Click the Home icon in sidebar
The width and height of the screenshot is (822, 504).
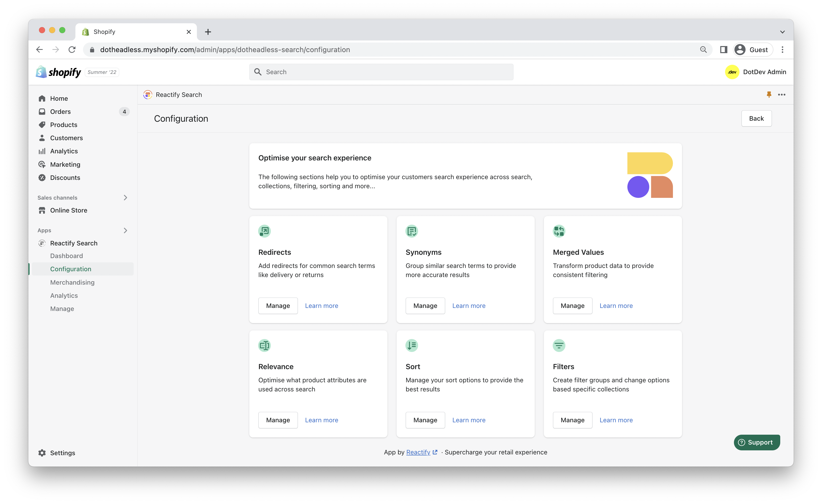[42, 98]
